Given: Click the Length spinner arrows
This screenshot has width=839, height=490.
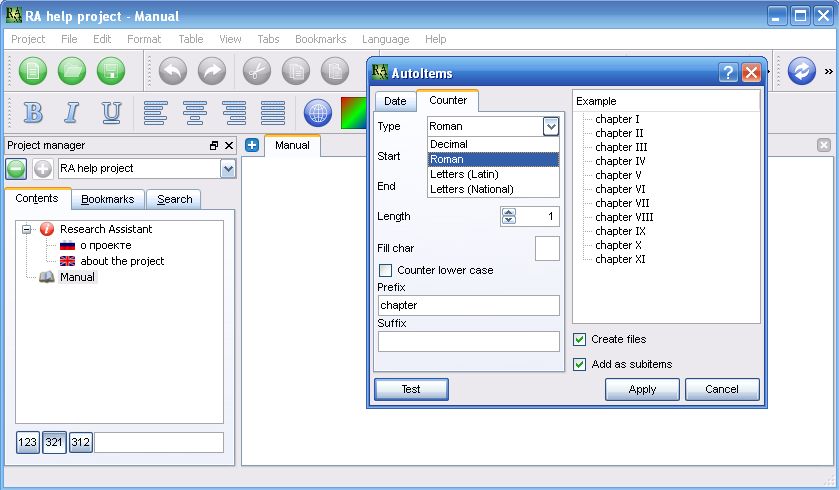Looking at the screenshot, I should pyautogui.click(x=509, y=216).
